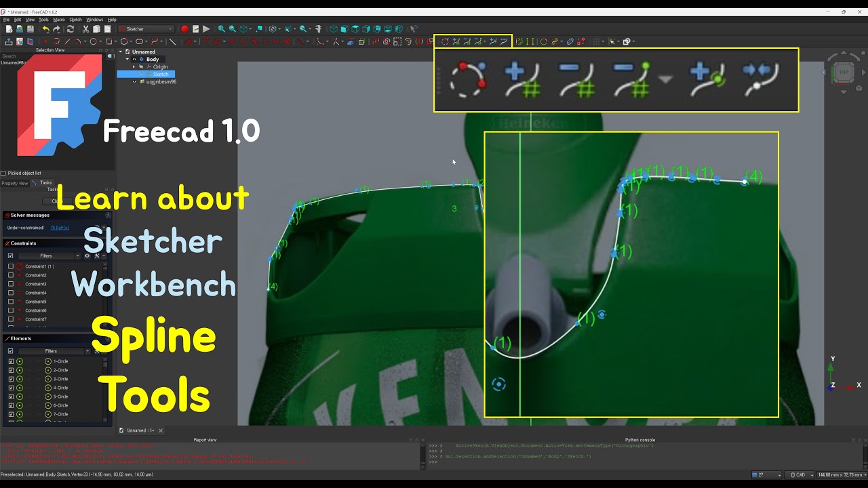Click the Fit Selection zoom icon
Image resolution: width=868 pixels, height=488 pixels.
tap(232, 29)
